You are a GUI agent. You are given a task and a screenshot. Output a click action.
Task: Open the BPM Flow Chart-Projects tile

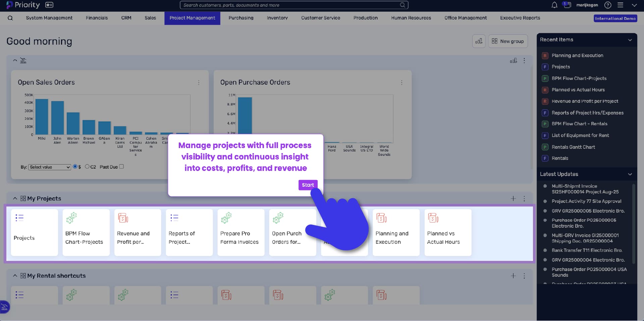coord(86,232)
